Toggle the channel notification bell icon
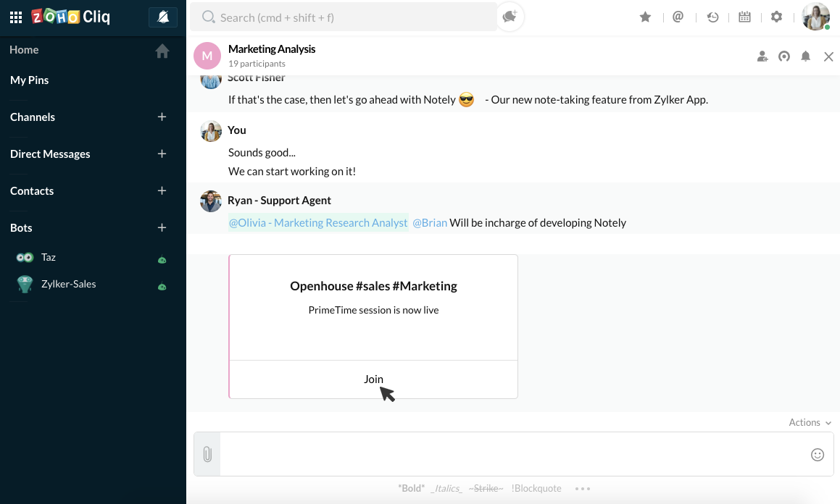This screenshot has width=840, height=504. point(805,56)
